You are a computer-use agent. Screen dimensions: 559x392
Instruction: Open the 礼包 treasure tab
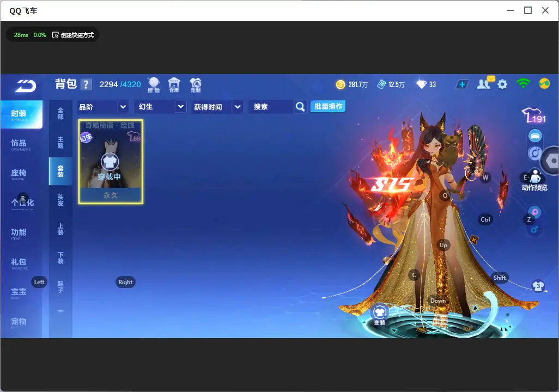pyautogui.click(x=19, y=263)
